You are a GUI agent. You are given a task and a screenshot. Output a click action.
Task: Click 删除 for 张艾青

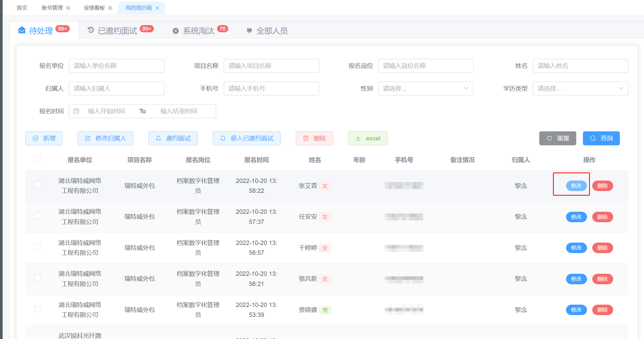(x=602, y=186)
